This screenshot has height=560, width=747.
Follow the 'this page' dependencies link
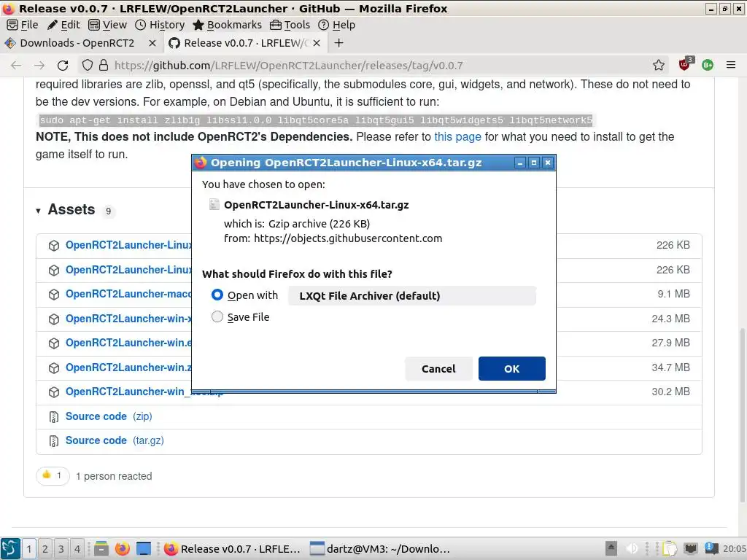pyautogui.click(x=457, y=136)
